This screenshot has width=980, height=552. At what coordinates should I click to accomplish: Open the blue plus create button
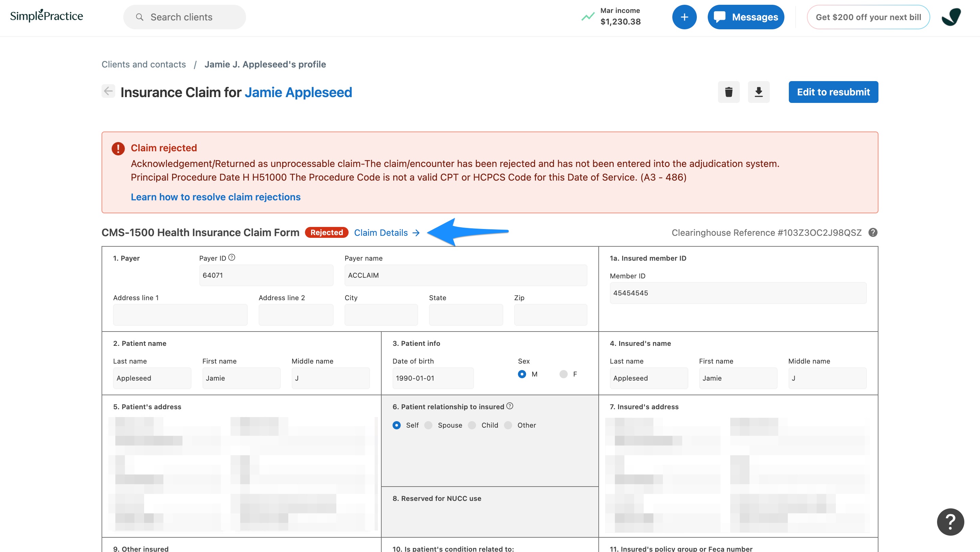coord(684,17)
